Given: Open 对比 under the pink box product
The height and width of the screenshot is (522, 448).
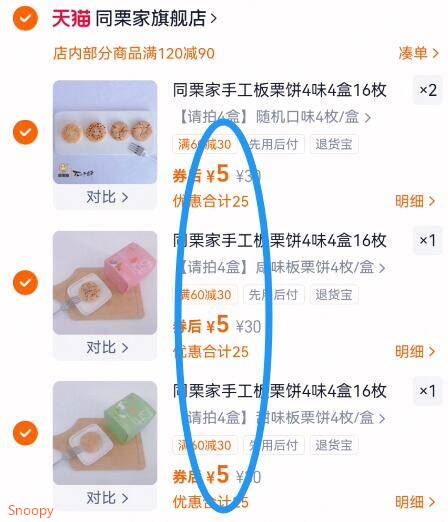Looking at the screenshot, I should coord(107,347).
